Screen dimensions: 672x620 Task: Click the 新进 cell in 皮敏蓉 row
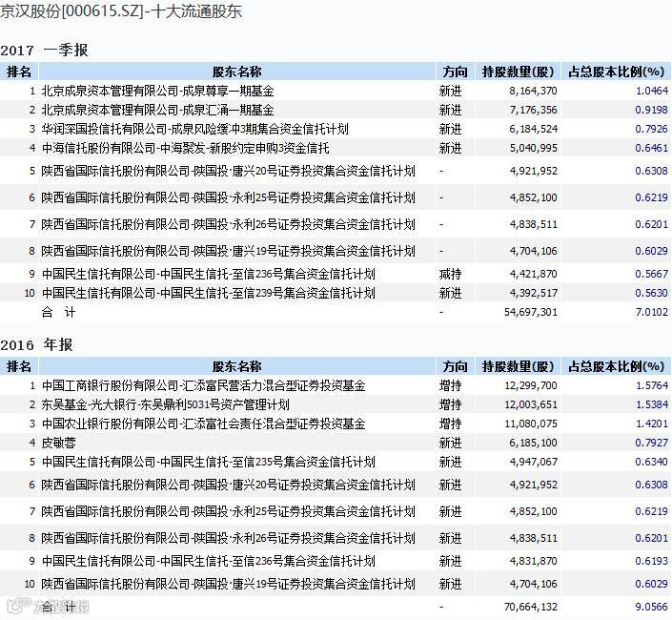click(450, 443)
